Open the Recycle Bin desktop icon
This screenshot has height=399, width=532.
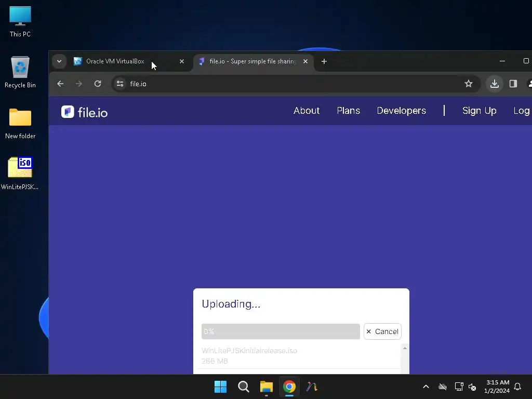(20, 72)
